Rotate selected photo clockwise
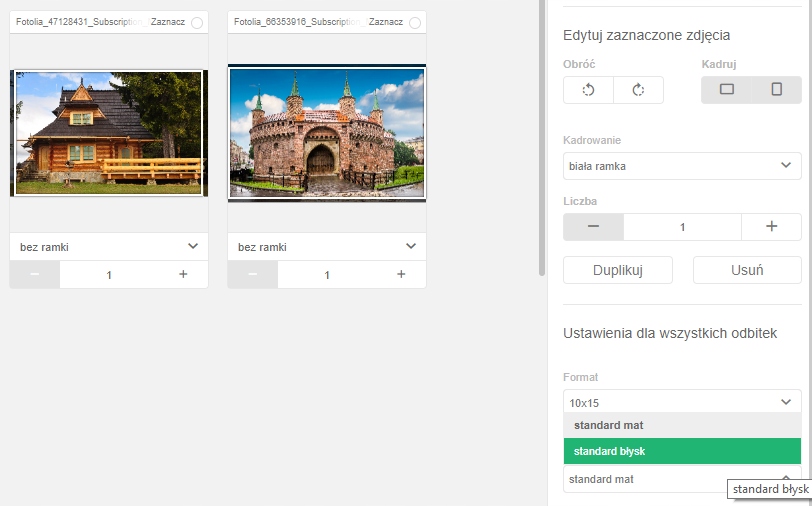Viewport: 812px width, 506px height. (638, 90)
